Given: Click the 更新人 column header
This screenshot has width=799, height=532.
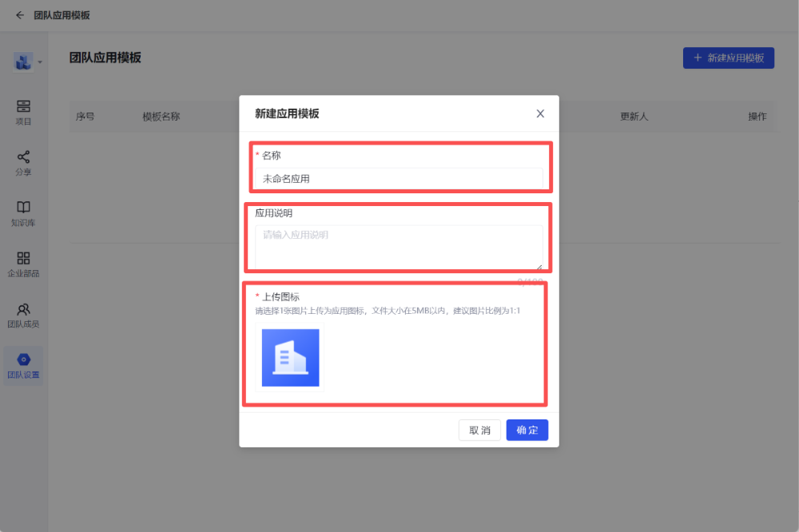Looking at the screenshot, I should pos(634,117).
